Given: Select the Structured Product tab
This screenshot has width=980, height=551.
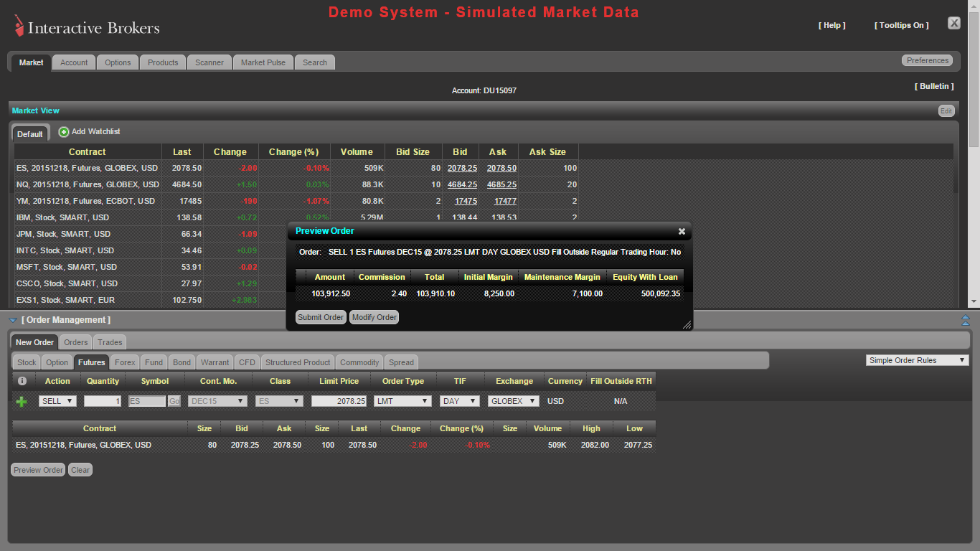Looking at the screenshot, I should (298, 362).
